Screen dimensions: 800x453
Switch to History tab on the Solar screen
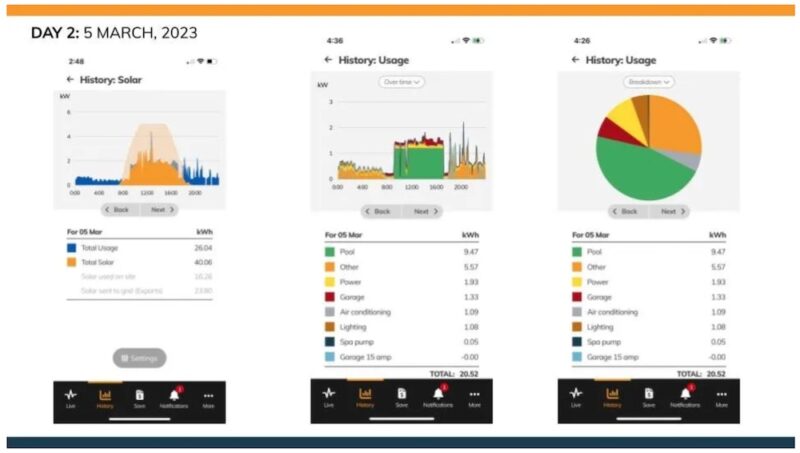point(105,397)
